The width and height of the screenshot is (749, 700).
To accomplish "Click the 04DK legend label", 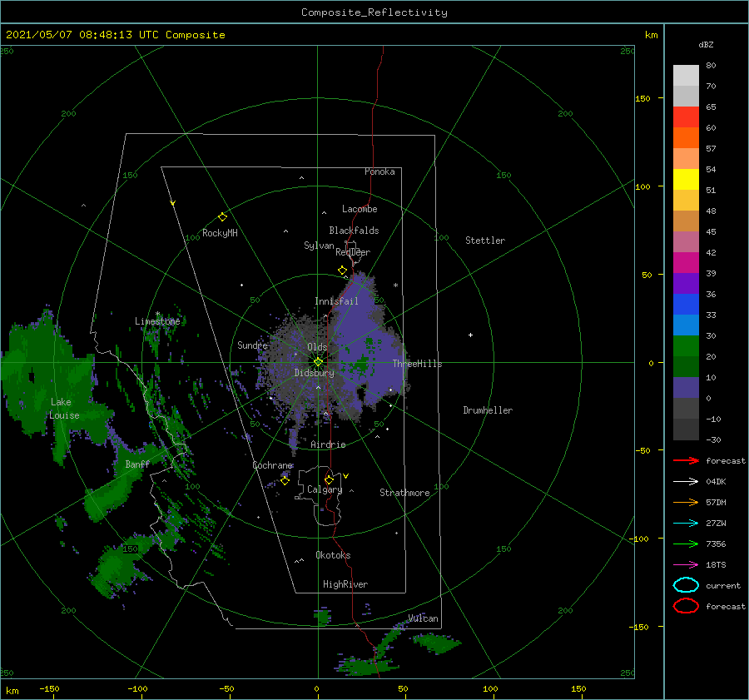I will (716, 482).
